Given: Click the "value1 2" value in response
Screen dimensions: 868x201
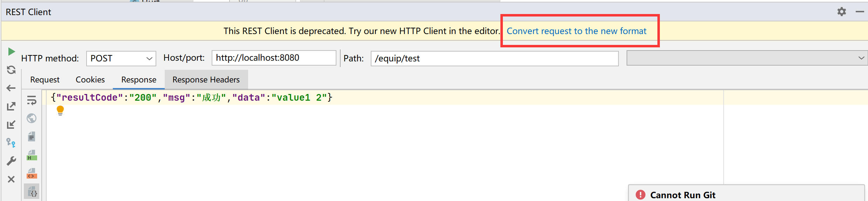Looking at the screenshot, I should [299, 98].
